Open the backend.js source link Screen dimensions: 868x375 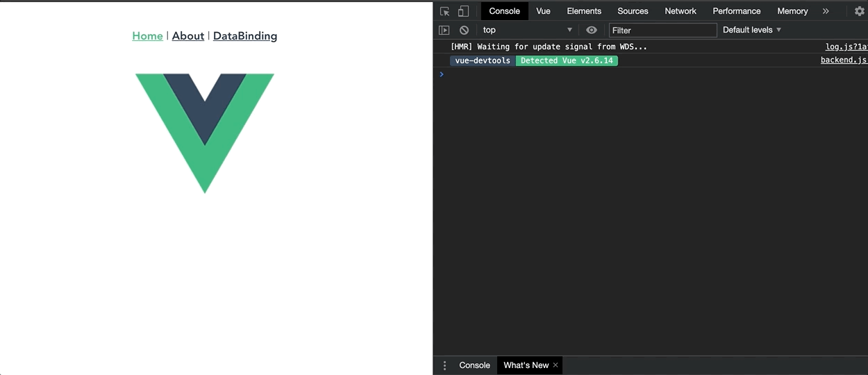point(844,60)
